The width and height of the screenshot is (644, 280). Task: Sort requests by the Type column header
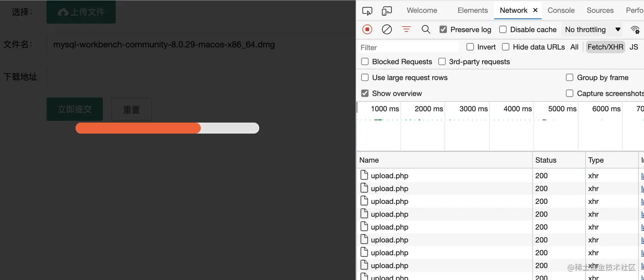pos(612,160)
